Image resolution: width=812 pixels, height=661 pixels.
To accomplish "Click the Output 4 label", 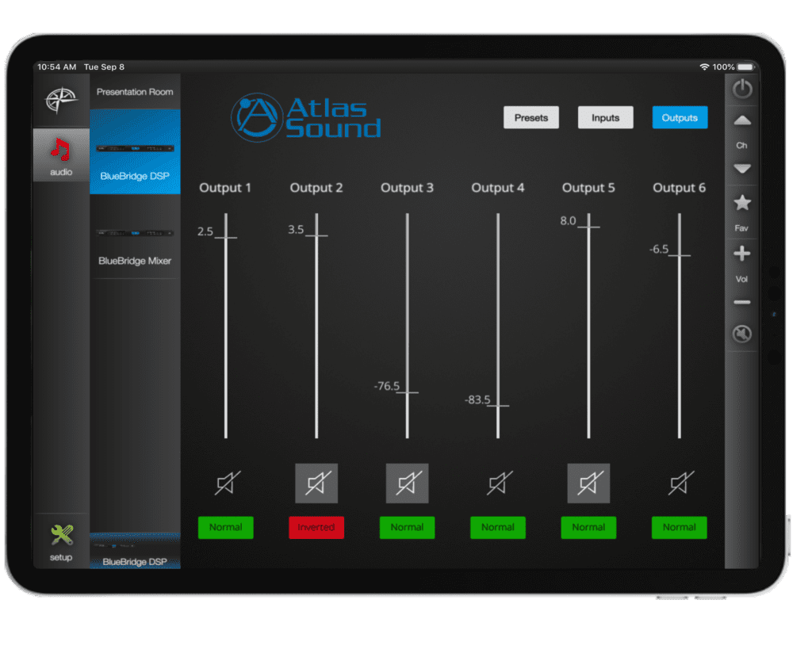I will click(498, 188).
